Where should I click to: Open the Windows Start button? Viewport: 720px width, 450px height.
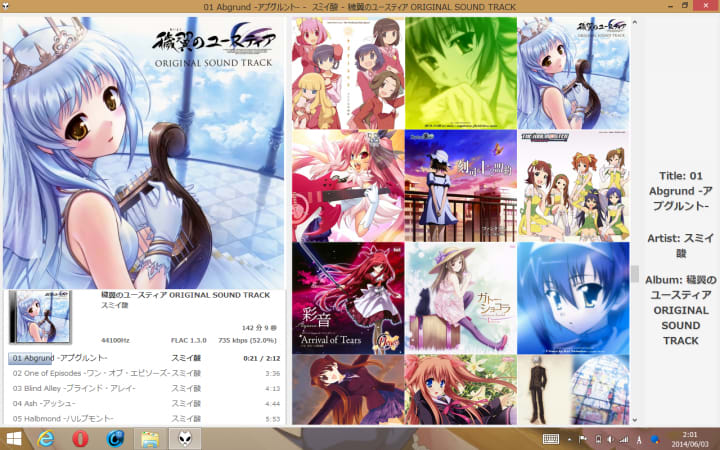(x=14, y=439)
